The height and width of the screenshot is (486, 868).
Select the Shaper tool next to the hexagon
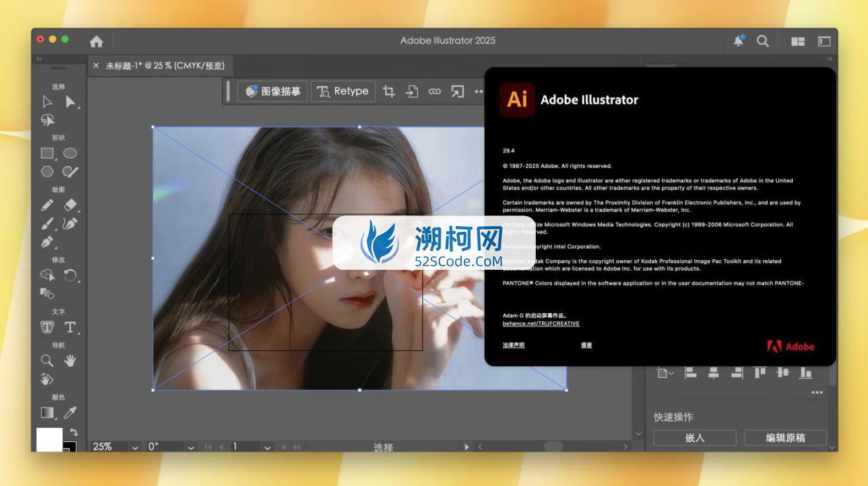70,171
